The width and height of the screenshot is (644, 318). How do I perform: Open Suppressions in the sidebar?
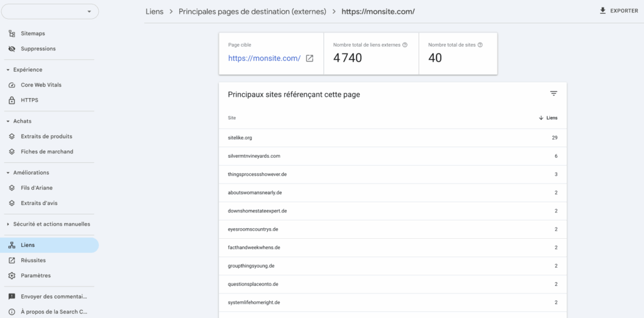[38, 48]
